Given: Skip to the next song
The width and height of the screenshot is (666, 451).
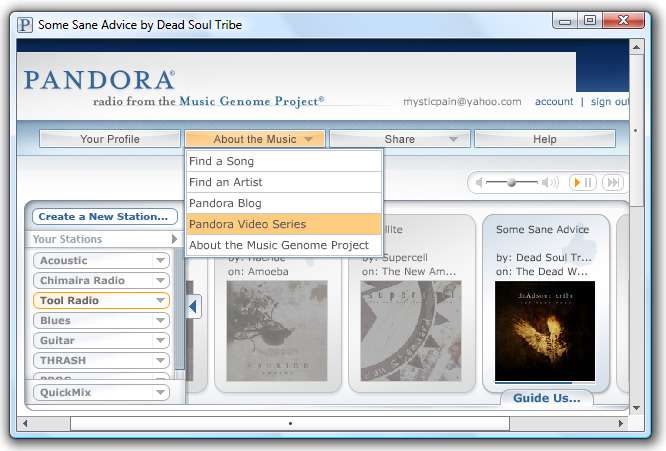Looking at the screenshot, I should [x=613, y=182].
